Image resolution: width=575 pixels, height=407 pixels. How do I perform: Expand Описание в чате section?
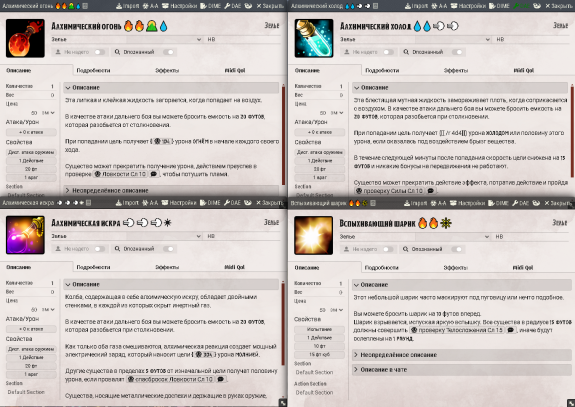(461, 370)
